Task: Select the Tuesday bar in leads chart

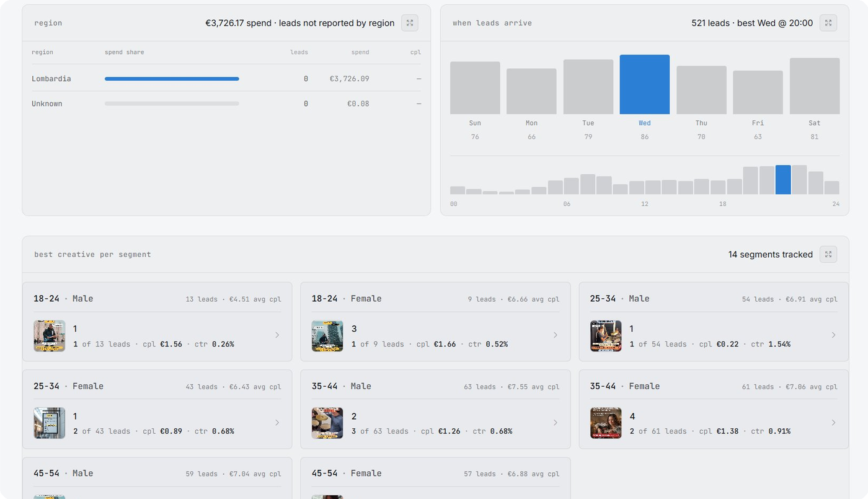Action: tap(588, 87)
